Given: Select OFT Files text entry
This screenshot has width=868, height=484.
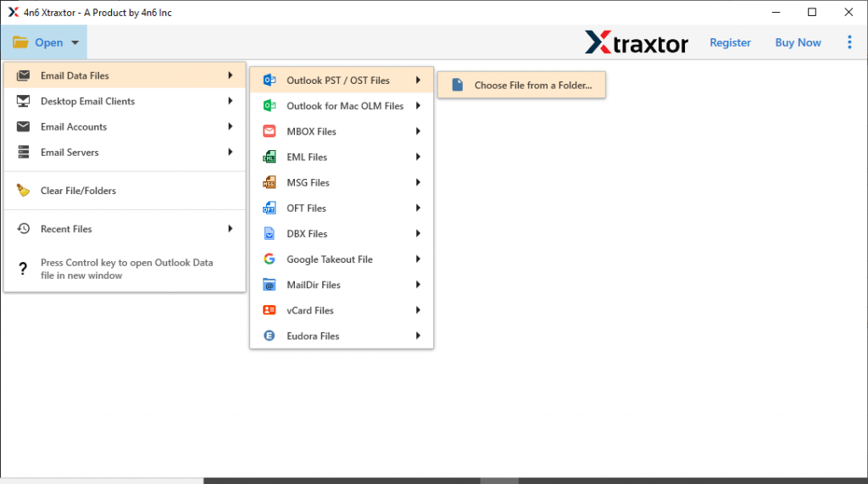Looking at the screenshot, I should pos(306,209).
